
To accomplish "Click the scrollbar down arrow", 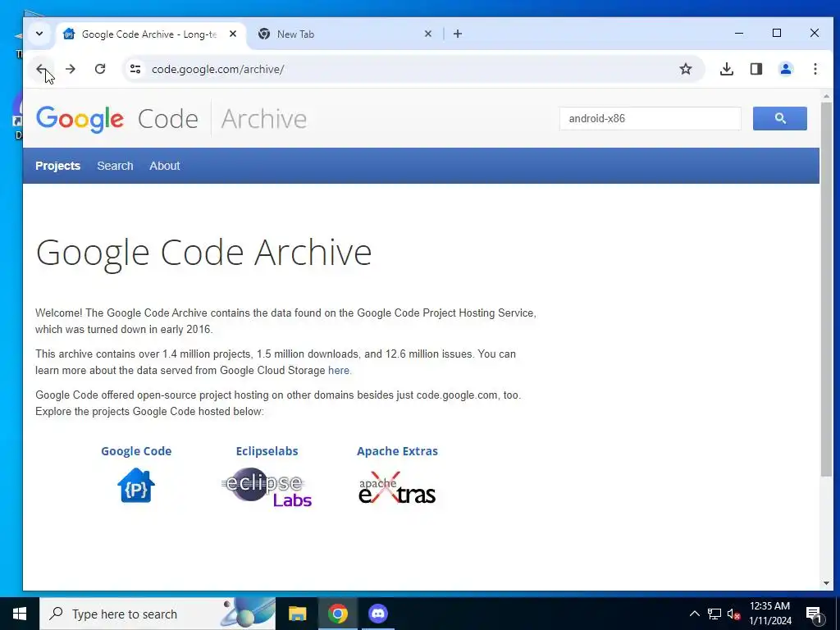I will [826, 583].
